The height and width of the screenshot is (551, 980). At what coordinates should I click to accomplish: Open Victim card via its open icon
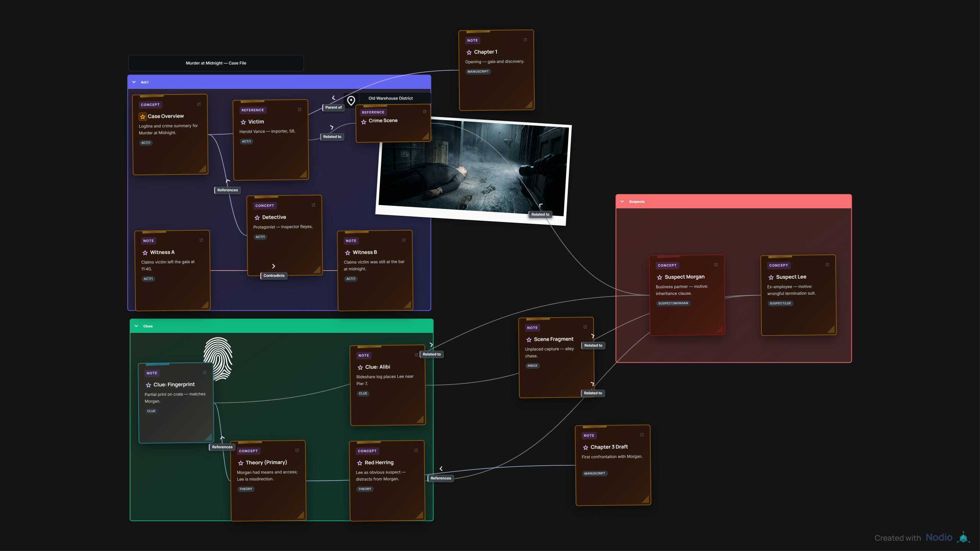(x=300, y=109)
